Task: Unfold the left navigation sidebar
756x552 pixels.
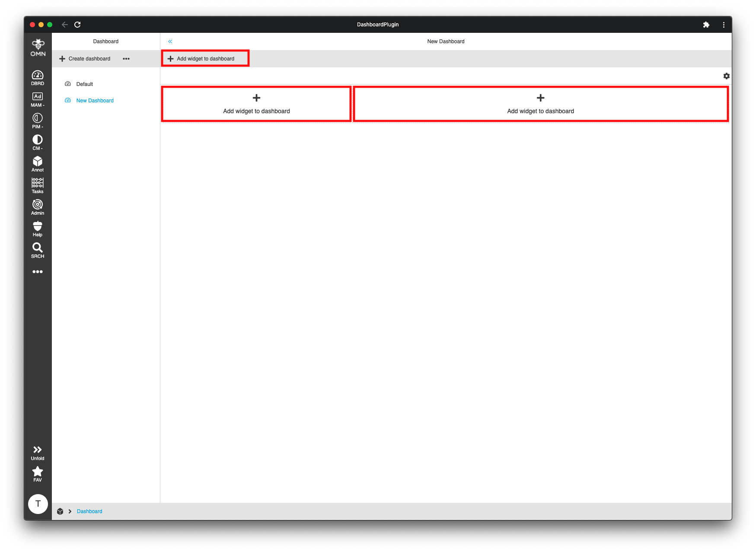Action: 38,451
